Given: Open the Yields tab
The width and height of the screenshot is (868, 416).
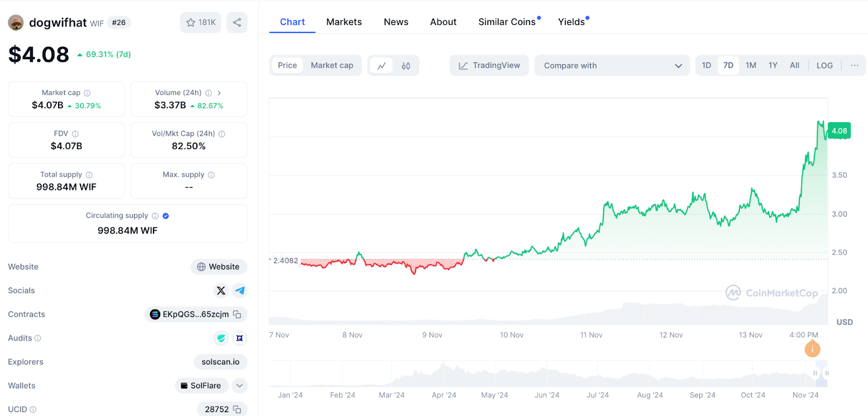Looking at the screenshot, I should point(571,22).
